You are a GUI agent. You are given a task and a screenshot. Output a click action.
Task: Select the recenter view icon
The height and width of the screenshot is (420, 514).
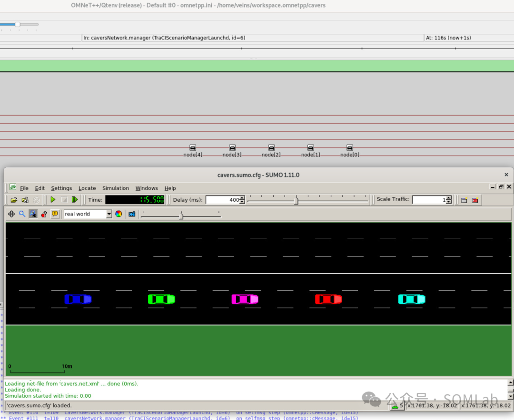point(11,214)
